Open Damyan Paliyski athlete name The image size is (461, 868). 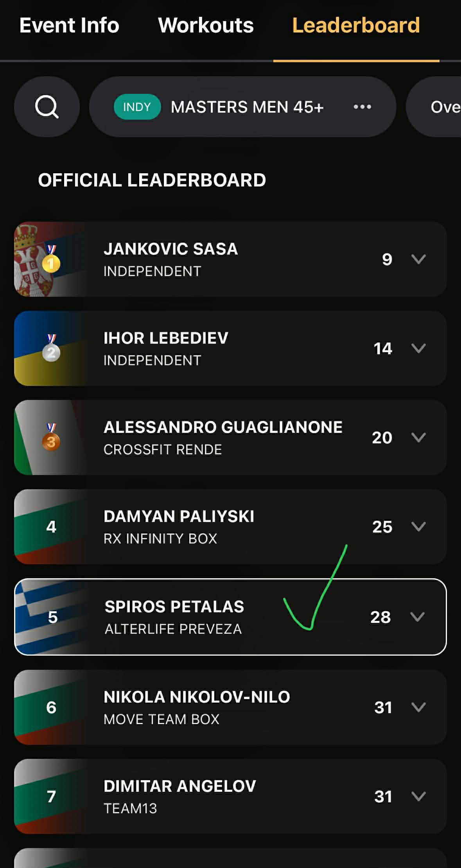(x=179, y=516)
